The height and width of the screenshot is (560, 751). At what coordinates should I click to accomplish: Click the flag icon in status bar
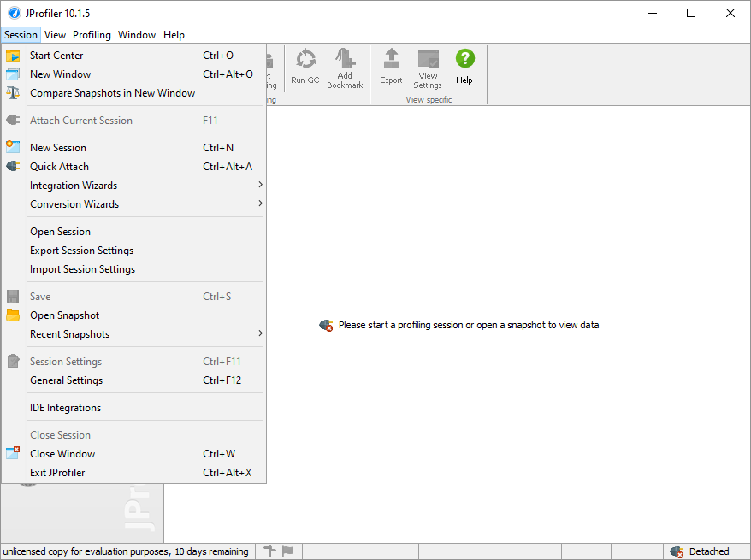(x=287, y=551)
